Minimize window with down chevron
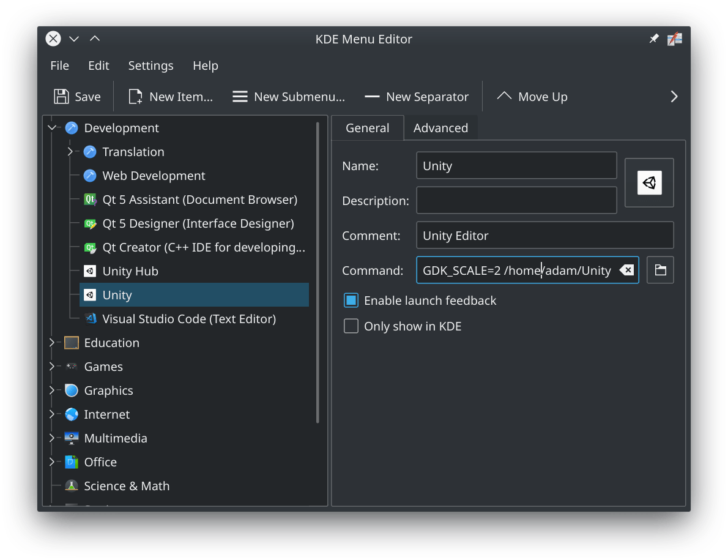728x560 pixels. click(74, 39)
